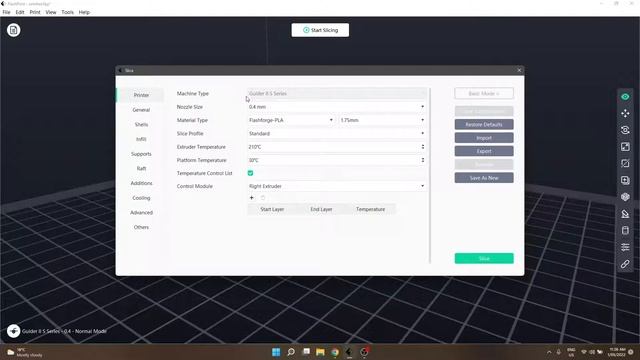Open the sliders settings icon in right toolbar
The height and width of the screenshot is (360, 640).
[625, 247]
